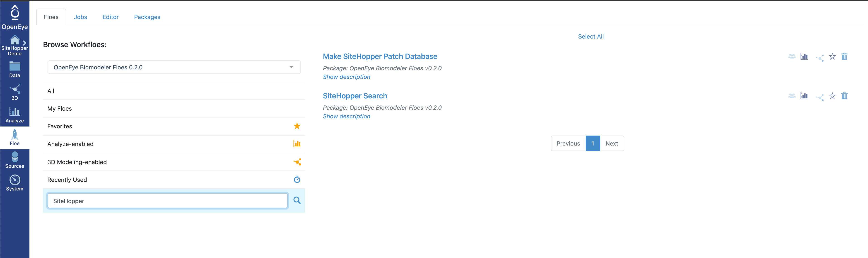Go to Previous page of results
The height and width of the screenshot is (258, 868).
coord(568,143)
